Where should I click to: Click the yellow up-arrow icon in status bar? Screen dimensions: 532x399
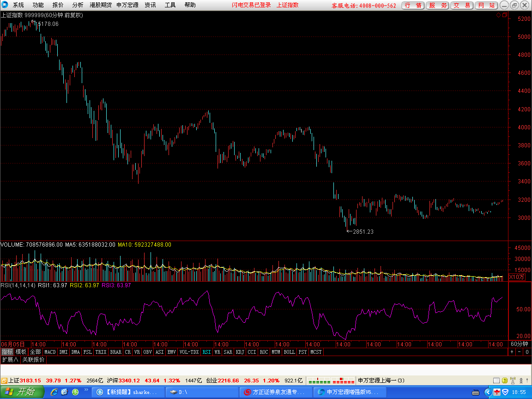coord(505,381)
